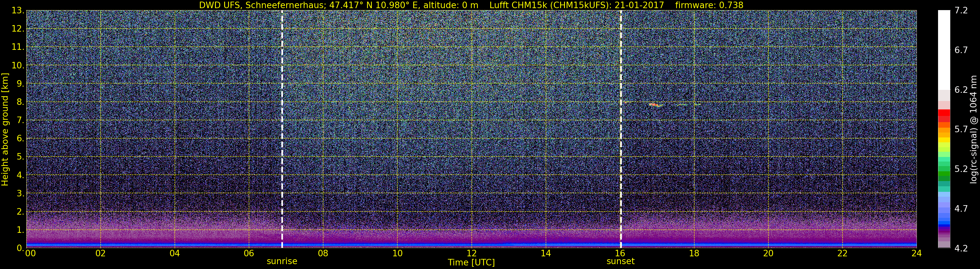Screen dimensions: 980x269
Task: Select the '14' tick on time axis
Action: 545,253
